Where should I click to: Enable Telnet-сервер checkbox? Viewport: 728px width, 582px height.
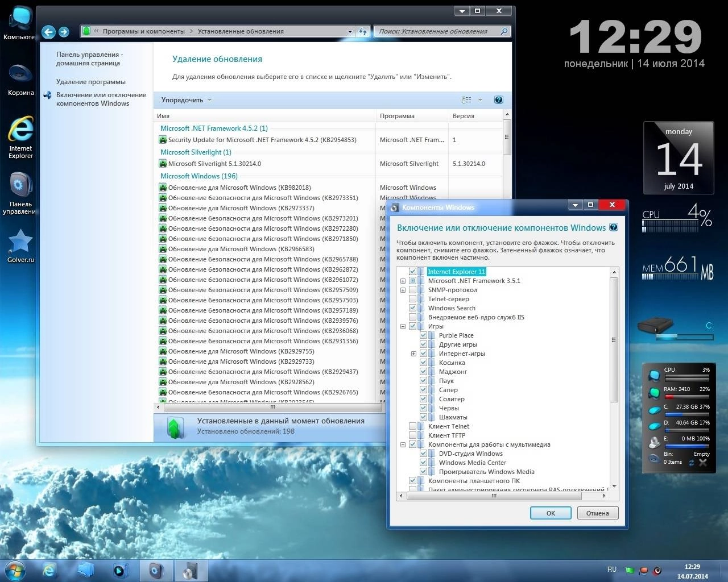pyautogui.click(x=413, y=299)
